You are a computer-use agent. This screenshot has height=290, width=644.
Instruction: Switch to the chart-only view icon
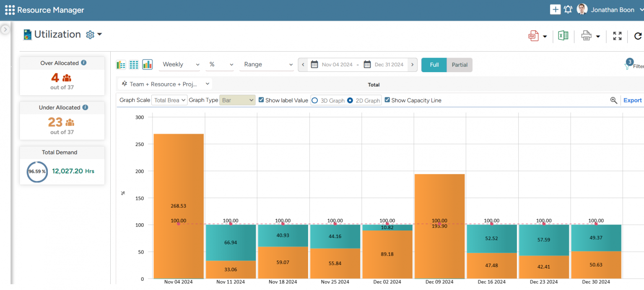(x=147, y=64)
